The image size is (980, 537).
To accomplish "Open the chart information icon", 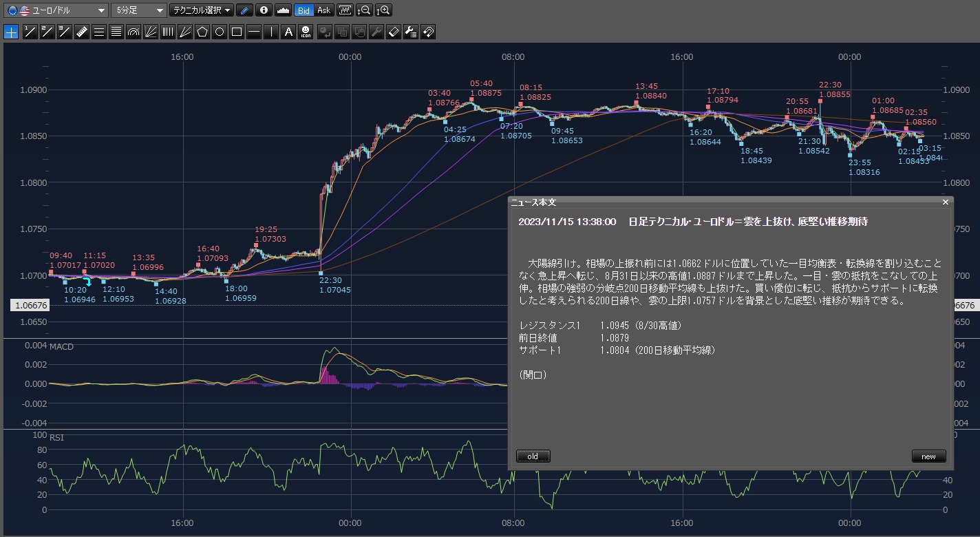I will (x=264, y=10).
